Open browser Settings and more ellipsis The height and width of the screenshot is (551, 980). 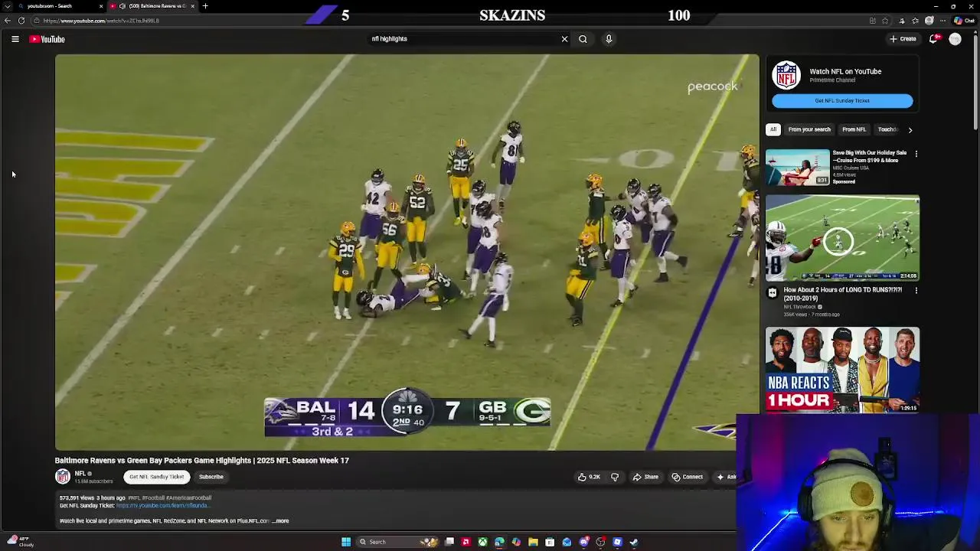(x=942, y=21)
